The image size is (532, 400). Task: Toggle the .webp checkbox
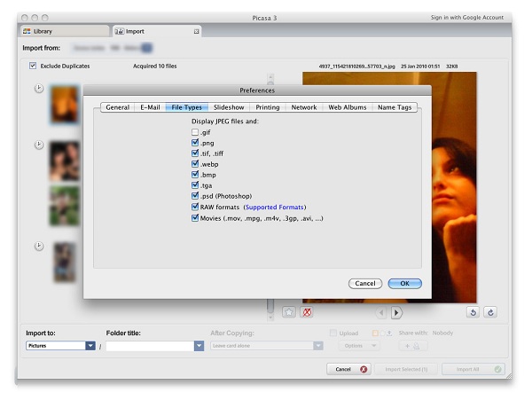pyautogui.click(x=195, y=164)
